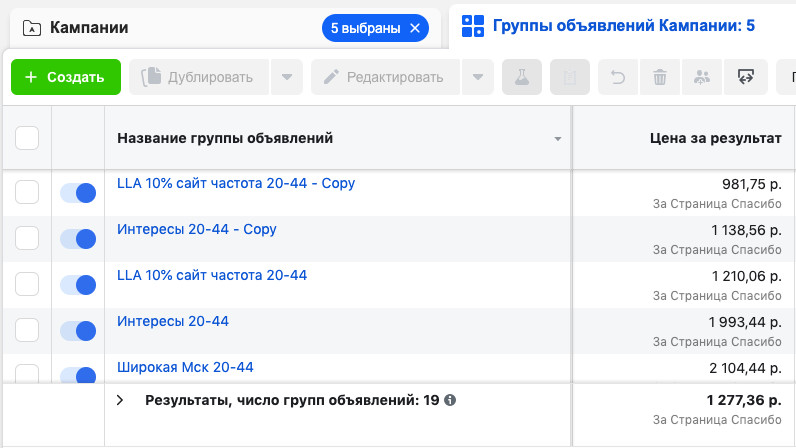
Task: Check the select-all checkbox in header
Action: pos(27,138)
